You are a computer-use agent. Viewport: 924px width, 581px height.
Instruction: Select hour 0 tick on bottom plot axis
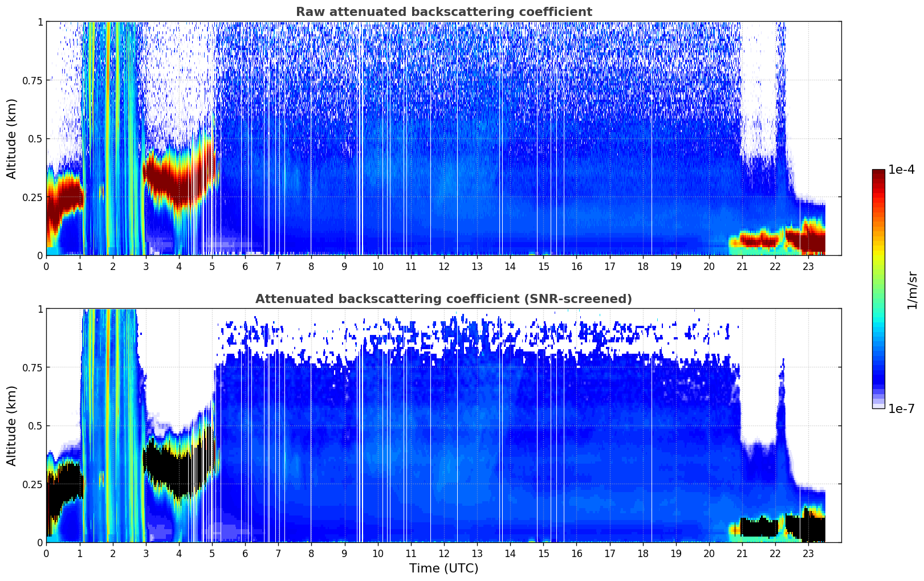click(47, 553)
